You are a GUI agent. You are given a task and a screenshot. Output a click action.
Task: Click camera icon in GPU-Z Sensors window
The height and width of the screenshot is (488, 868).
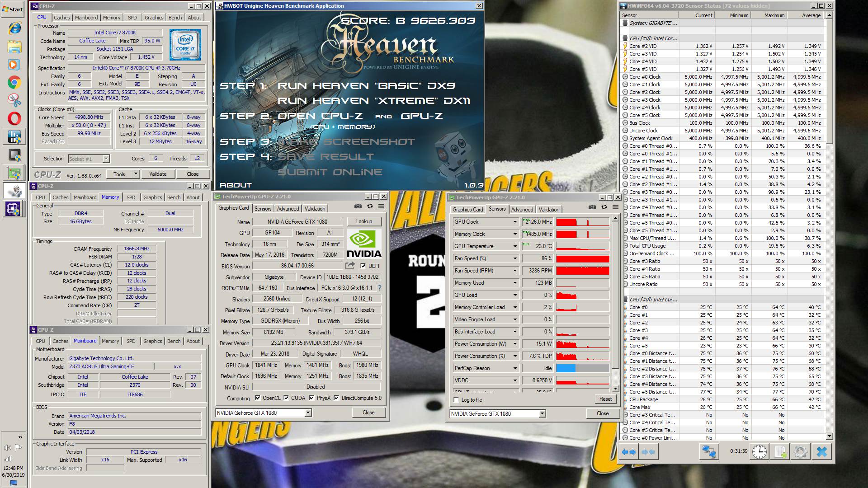tap(592, 207)
